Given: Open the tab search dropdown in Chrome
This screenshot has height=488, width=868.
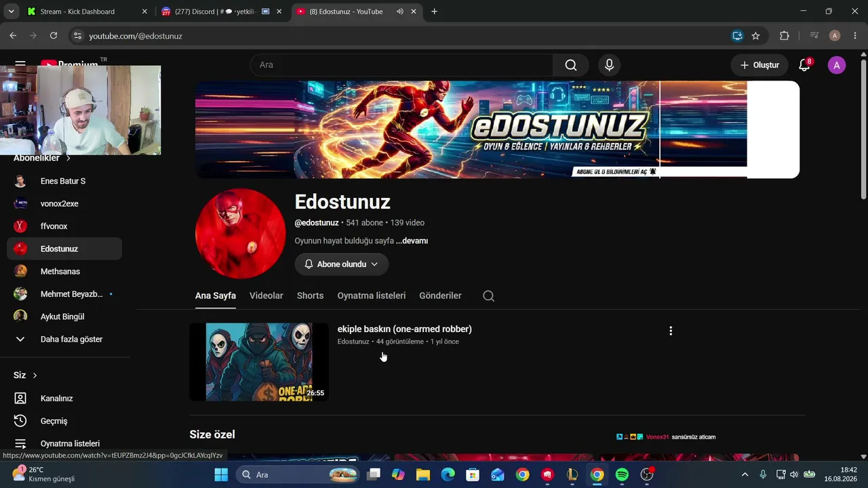Looking at the screenshot, I should point(11,12).
